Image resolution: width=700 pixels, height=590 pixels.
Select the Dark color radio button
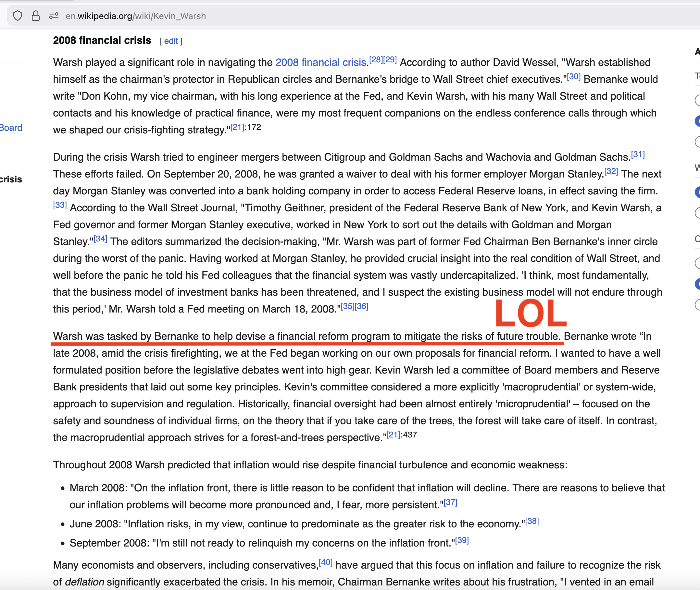[697, 304]
